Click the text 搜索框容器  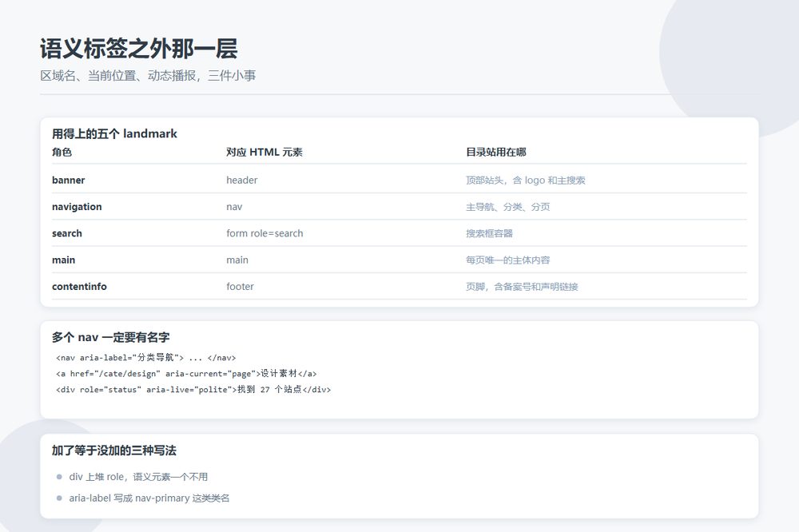pos(489,233)
